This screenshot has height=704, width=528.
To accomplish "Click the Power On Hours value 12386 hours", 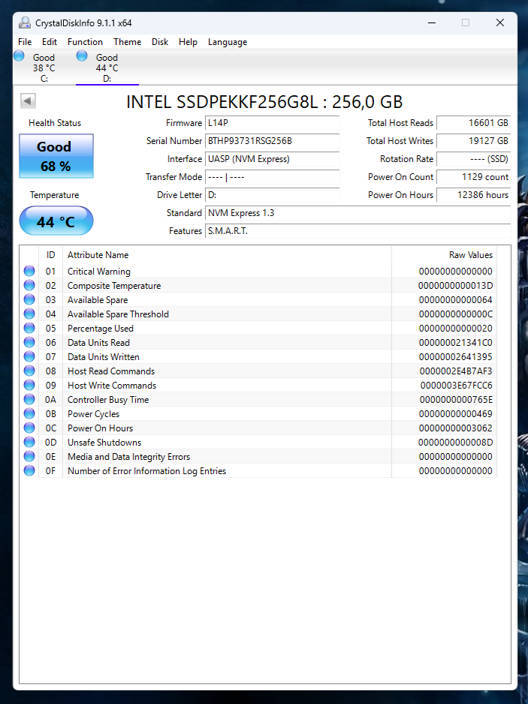I will click(474, 194).
